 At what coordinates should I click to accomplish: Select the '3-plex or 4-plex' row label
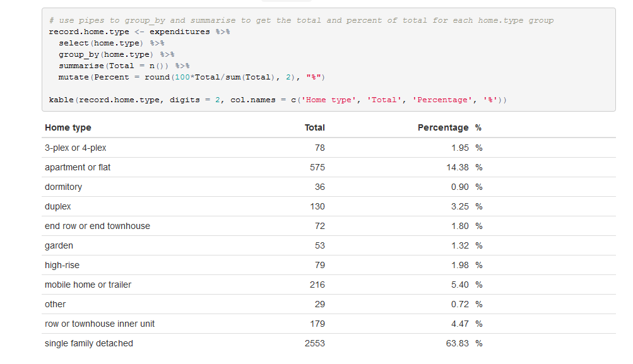coord(76,148)
